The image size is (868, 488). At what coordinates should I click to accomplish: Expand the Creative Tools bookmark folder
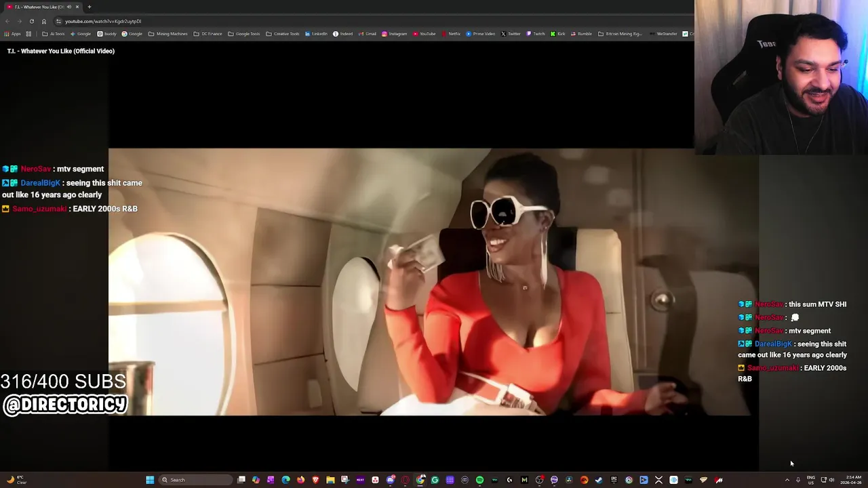[283, 34]
